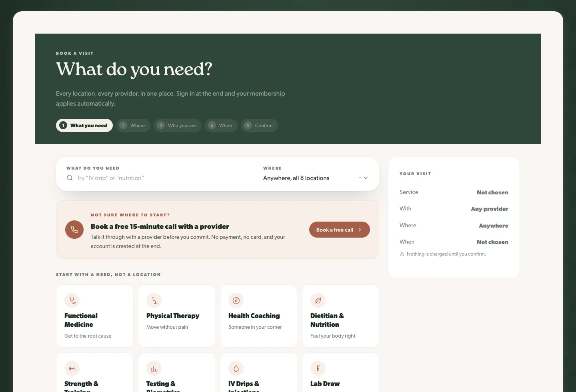Click the dumbbell icon on Strength card
576x392 pixels.
[x=72, y=368]
